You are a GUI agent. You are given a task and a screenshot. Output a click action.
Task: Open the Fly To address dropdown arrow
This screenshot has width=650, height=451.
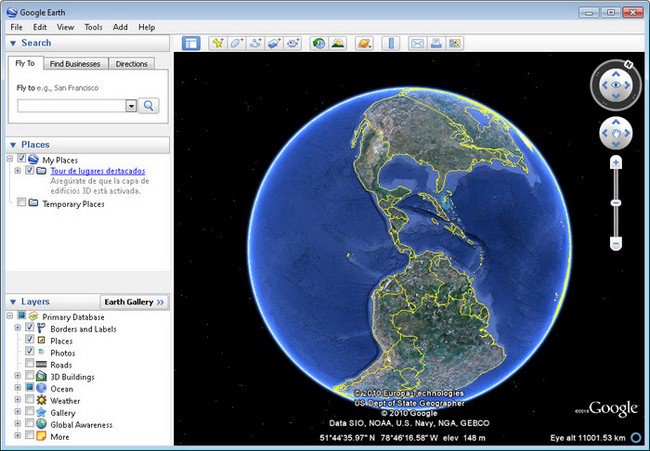pyautogui.click(x=131, y=105)
